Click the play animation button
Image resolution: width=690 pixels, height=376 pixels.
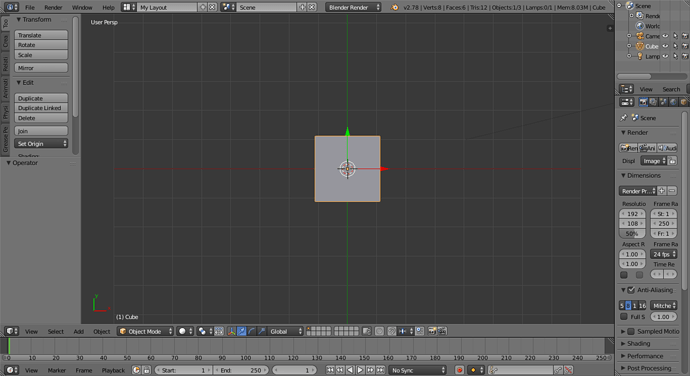360,370
